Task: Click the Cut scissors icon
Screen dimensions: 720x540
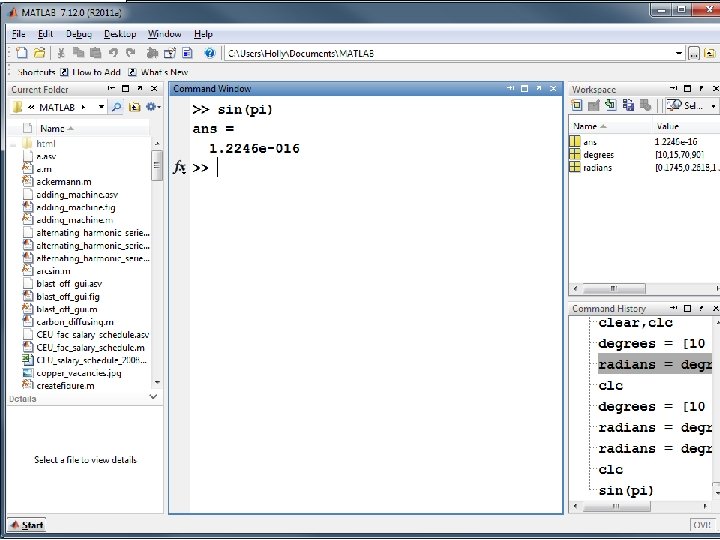Action: 61,53
